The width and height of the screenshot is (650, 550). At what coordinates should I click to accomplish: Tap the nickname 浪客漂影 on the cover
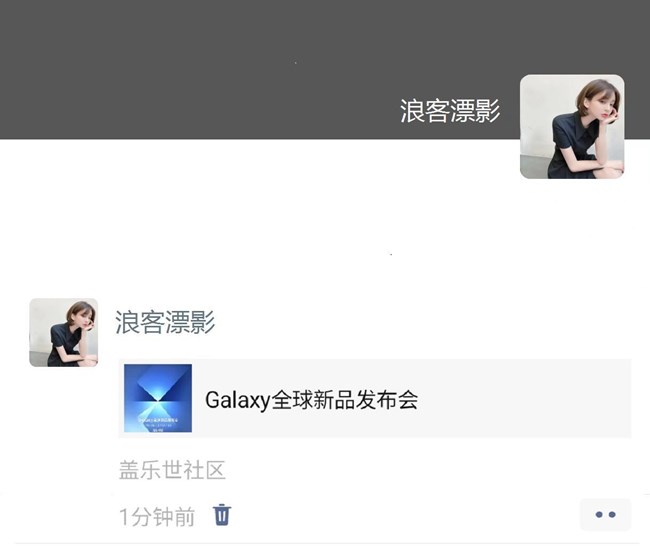pyautogui.click(x=450, y=111)
